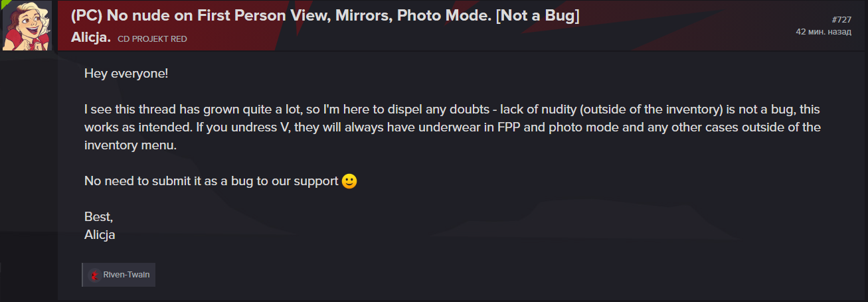
Task: Click the 'inventory menu.' text line
Action: (131, 145)
